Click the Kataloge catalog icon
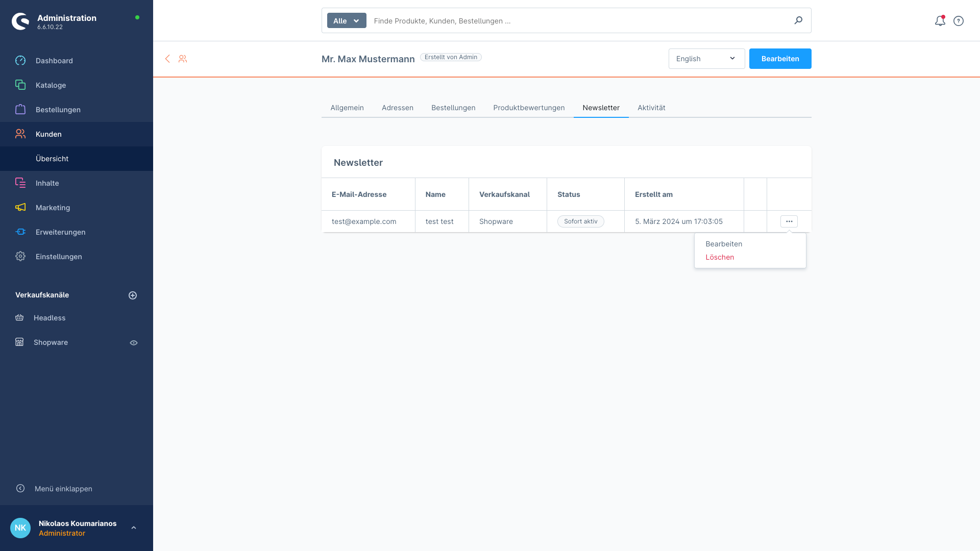Viewport: 980px width, 551px height. pyautogui.click(x=20, y=85)
